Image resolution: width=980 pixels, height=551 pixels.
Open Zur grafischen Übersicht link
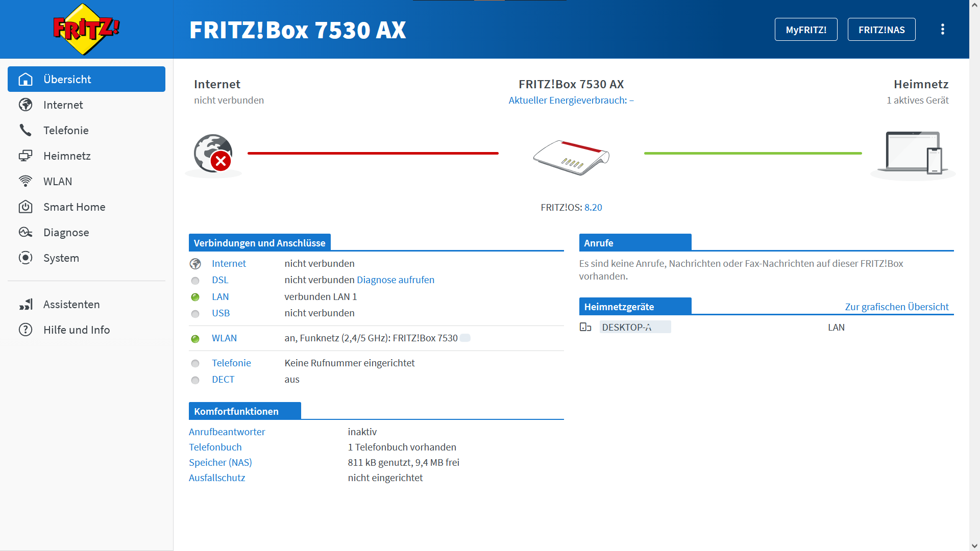click(x=897, y=307)
